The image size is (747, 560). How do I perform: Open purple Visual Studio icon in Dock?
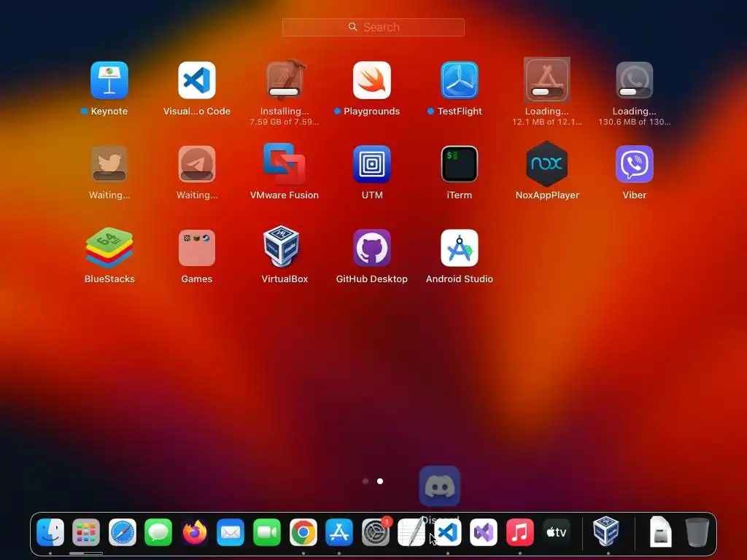point(484,532)
